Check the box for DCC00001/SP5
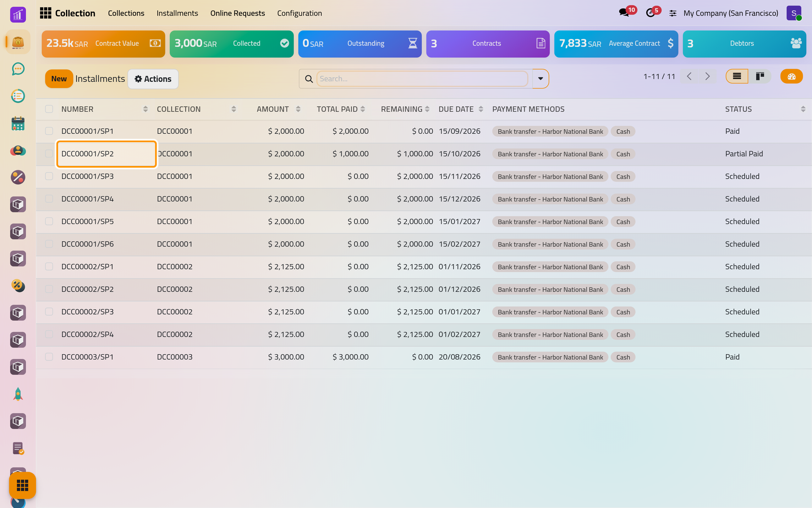 click(49, 221)
